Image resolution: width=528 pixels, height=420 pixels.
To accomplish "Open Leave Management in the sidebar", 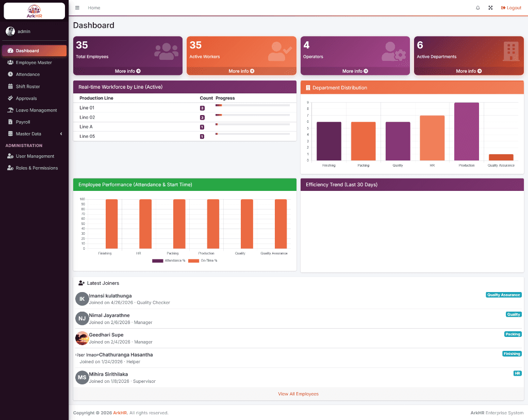I will coord(34,110).
